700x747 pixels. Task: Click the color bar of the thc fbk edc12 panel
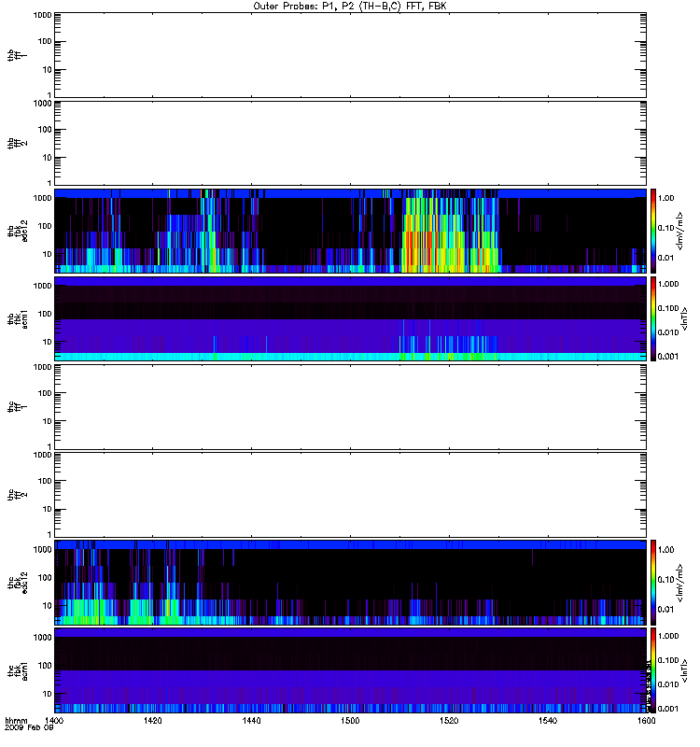tap(653, 582)
